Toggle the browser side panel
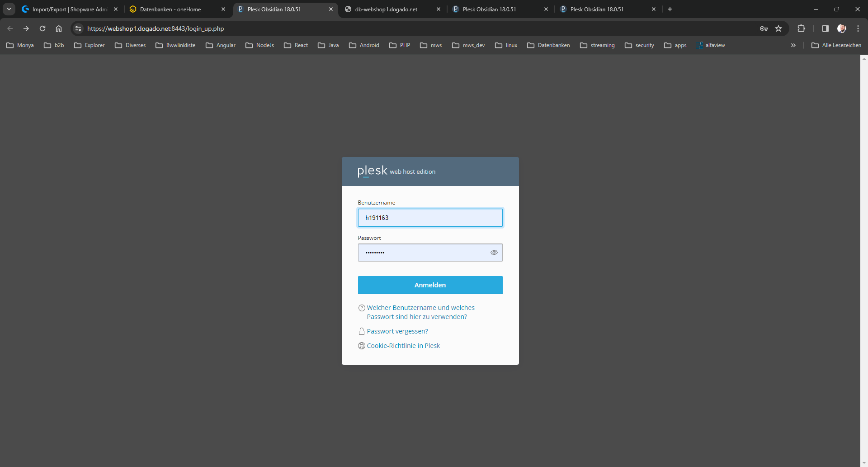Screen dimensions: 868x467 click(x=825, y=29)
